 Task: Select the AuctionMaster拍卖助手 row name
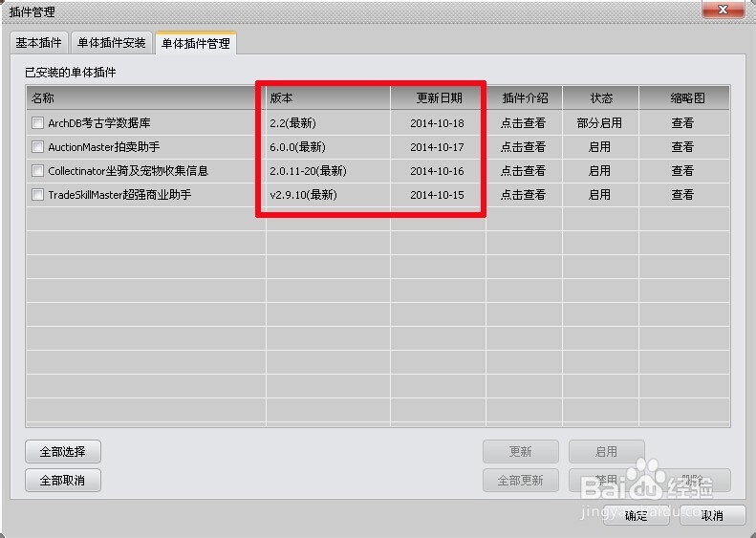pos(104,146)
